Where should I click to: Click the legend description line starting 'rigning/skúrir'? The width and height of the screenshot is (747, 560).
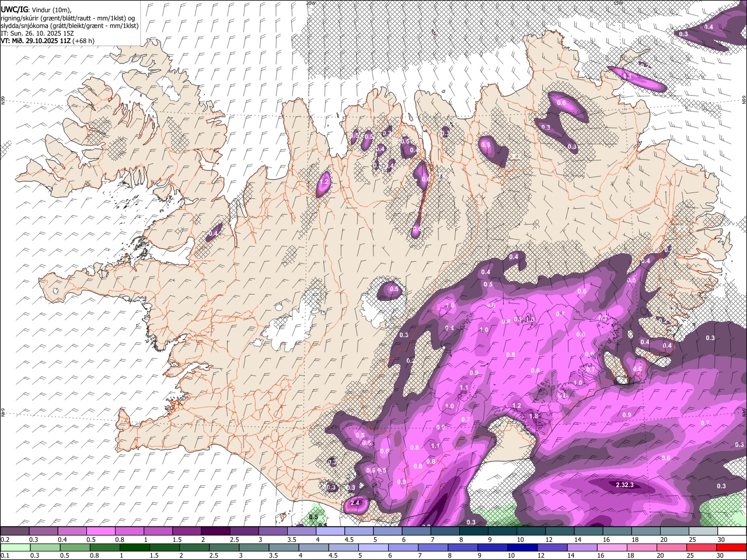click(68, 18)
